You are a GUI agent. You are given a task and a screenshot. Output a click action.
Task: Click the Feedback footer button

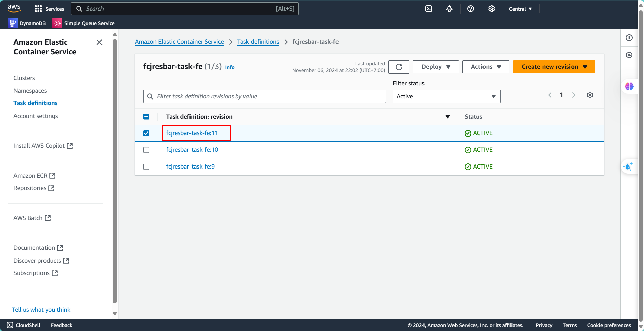point(62,325)
